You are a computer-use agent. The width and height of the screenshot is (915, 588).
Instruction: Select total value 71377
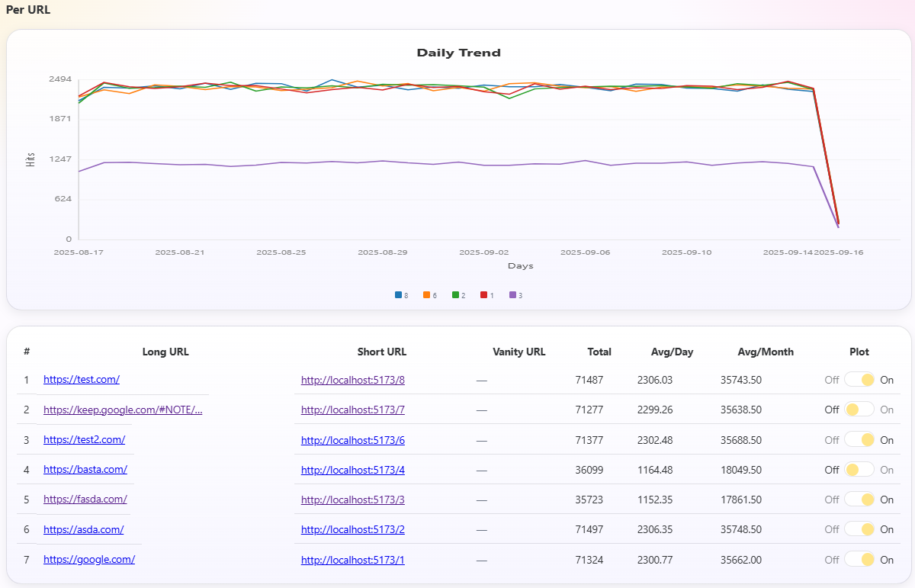coord(589,440)
